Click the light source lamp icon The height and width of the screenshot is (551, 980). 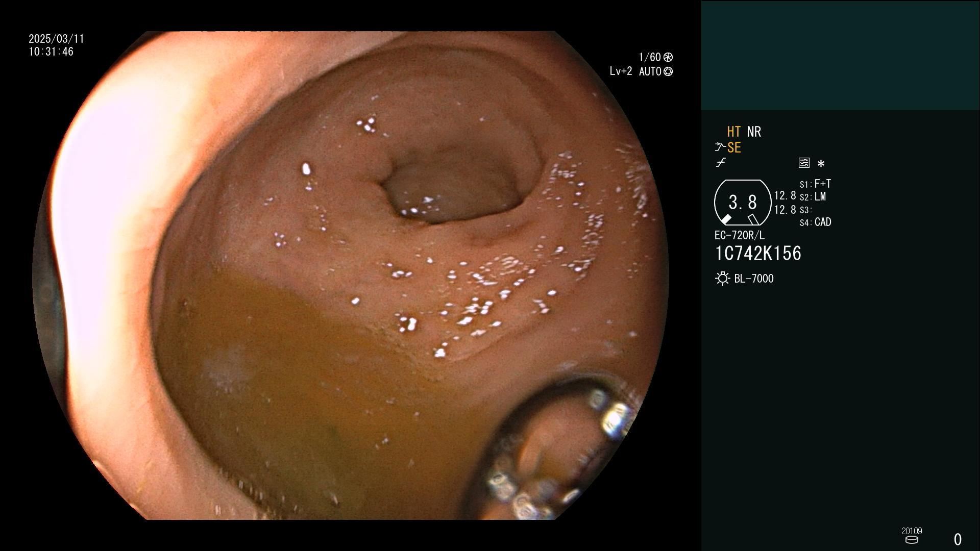(722, 279)
